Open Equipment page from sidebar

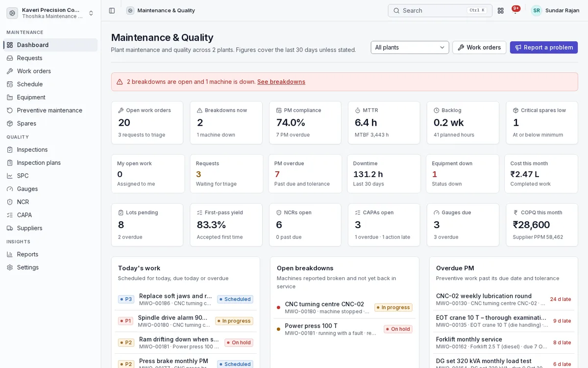pos(50,97)
